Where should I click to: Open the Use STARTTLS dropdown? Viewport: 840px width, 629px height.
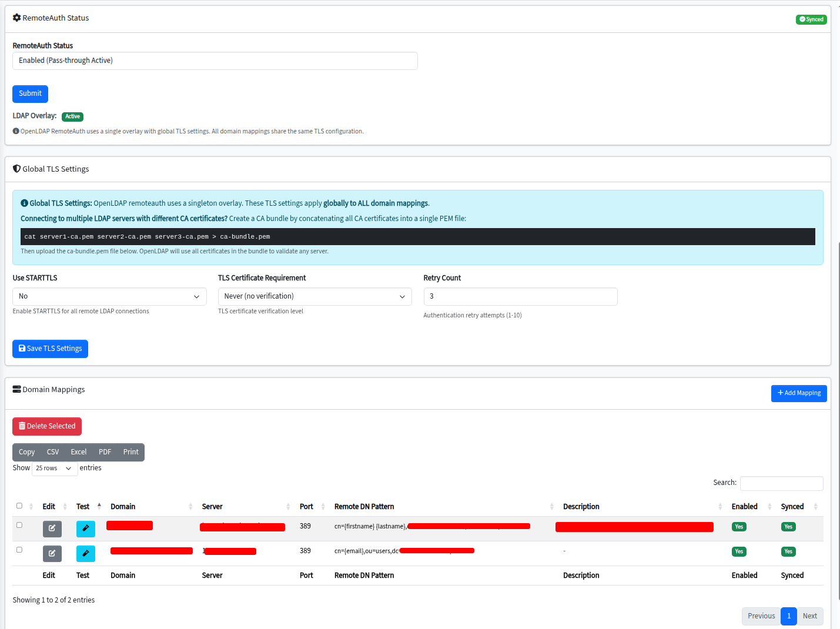(x=109, y=296)
